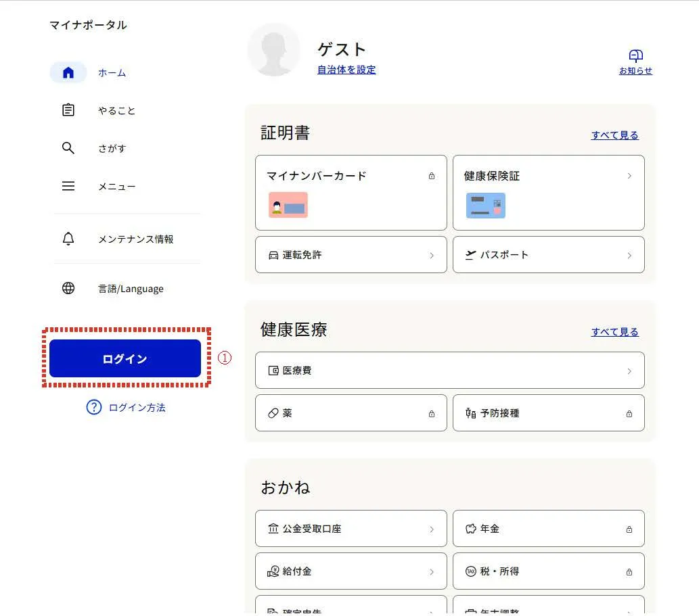Select メンテナンス情報 in sidebar
The height and width of the screenshot is (616, 699).
click(135, 239)
